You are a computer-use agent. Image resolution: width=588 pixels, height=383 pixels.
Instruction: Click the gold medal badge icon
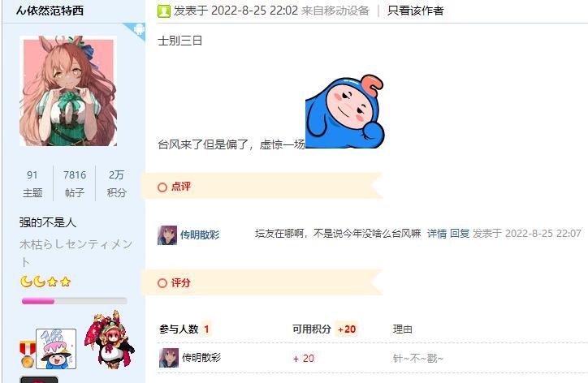pyautogui.click(x=28, y=355)
